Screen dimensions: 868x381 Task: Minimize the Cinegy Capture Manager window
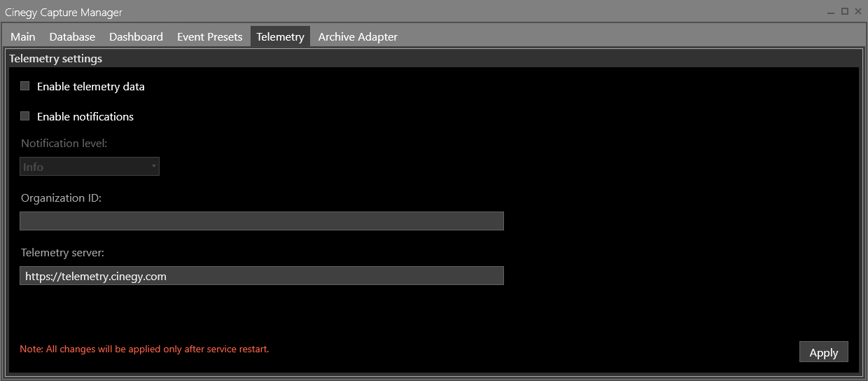831,12
